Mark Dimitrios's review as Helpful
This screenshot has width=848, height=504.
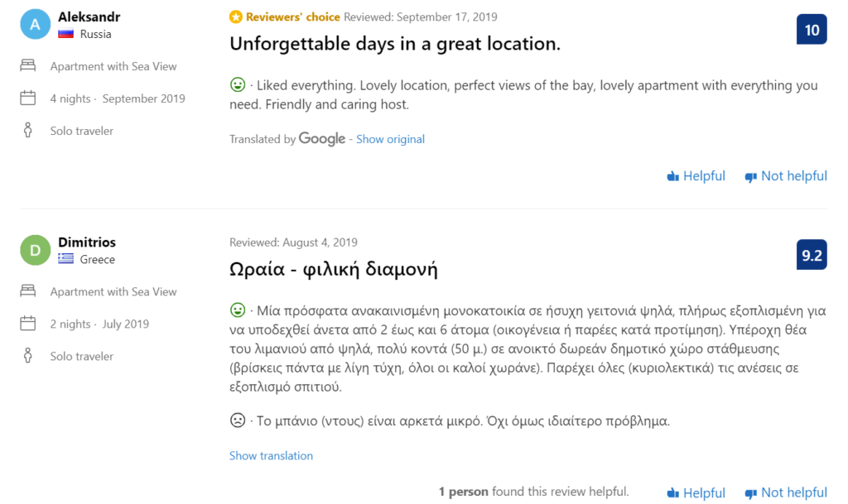tap(696, 492)
